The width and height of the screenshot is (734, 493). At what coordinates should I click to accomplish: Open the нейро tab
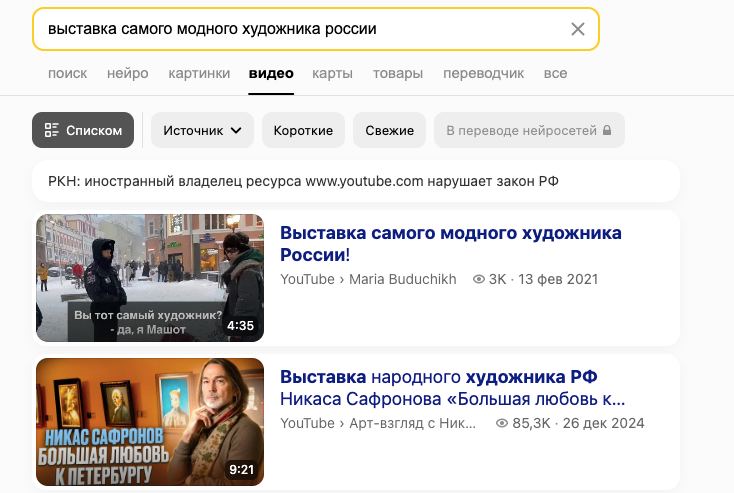coord(127,74)
